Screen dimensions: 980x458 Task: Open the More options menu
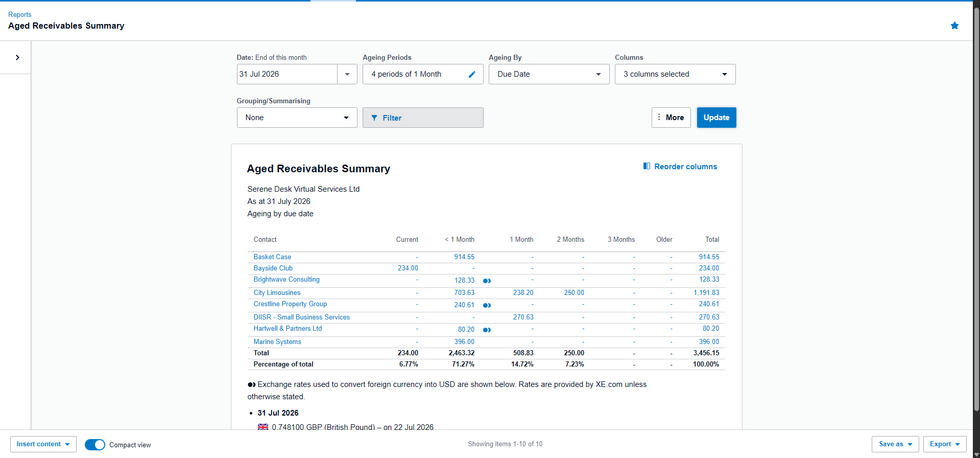click(x=671, y=118)
